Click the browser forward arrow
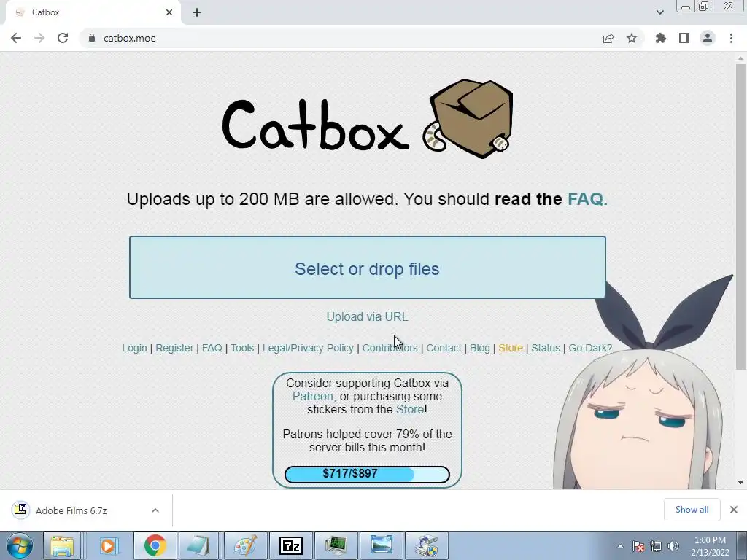Image resolution: width=747 pixels, height=560 pixels. pyautogui.click(x=39, y=38)
